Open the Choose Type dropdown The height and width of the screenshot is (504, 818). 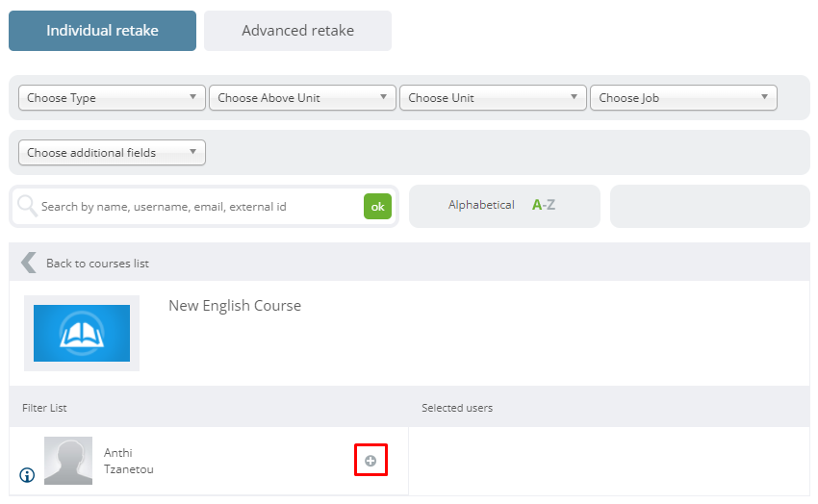(112, 98)
